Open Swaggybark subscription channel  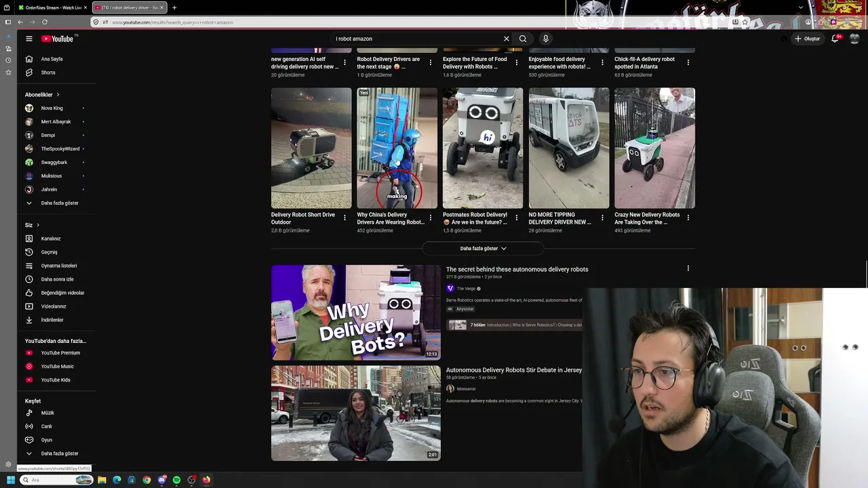click(x=56, y=163)
